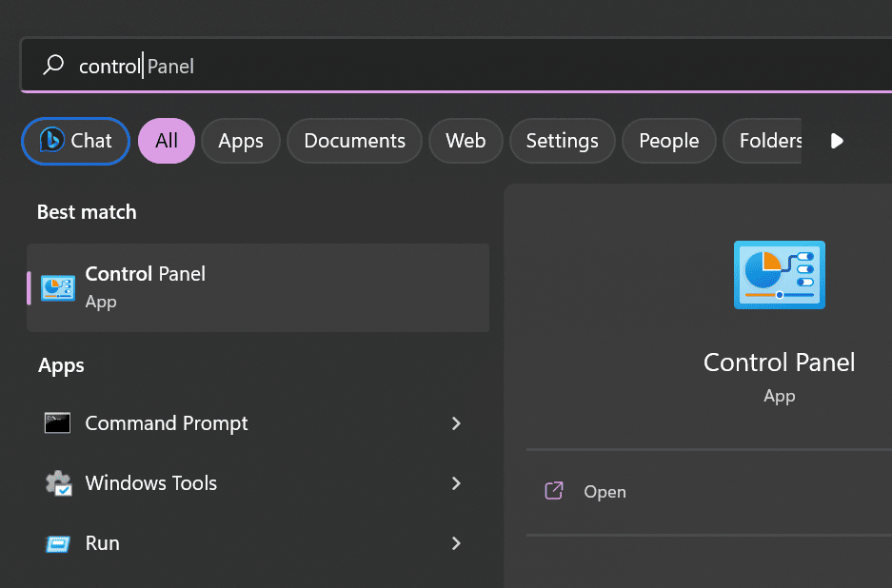This screenshot has width=892, height=588.
Task: Open Control Panel using the Open link
Action: point(605,491)
